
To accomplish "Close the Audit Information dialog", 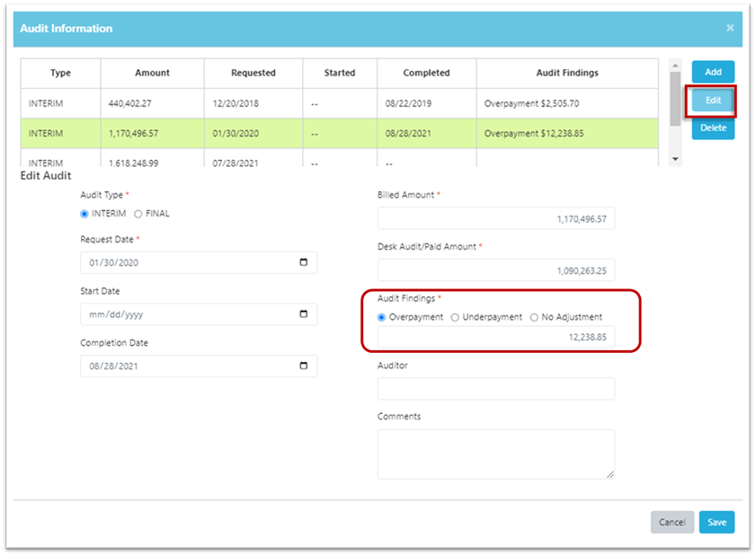I will point(730,28).
